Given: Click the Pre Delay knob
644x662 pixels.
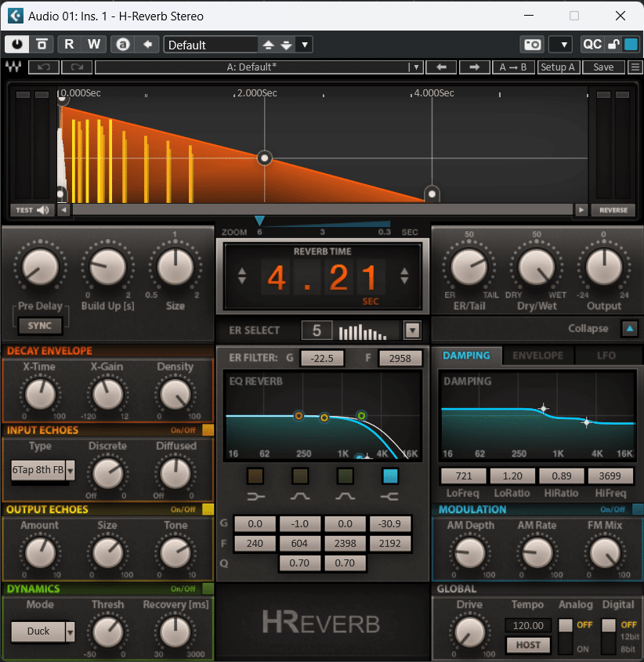Looking at the screenshot, I should click(40, 267).
